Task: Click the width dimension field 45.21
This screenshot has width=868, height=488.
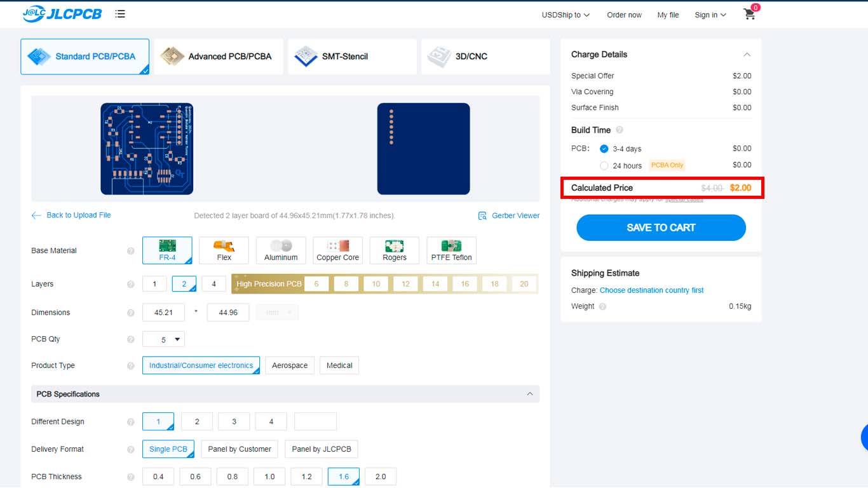Action: pos(163,313)
